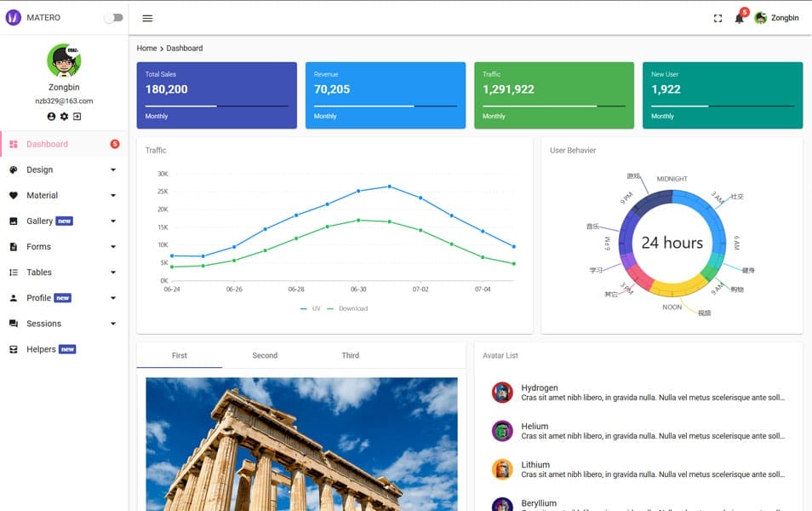Click the Tables list icon
The width and height of the screenshot is (812, 511).
14,272
